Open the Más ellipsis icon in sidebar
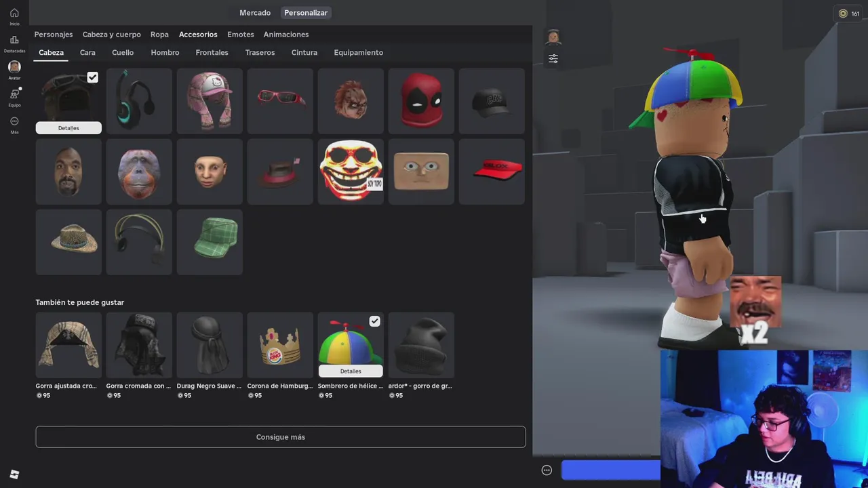The width and height of the screenshot is (868, 488). [x=14, y=121]
